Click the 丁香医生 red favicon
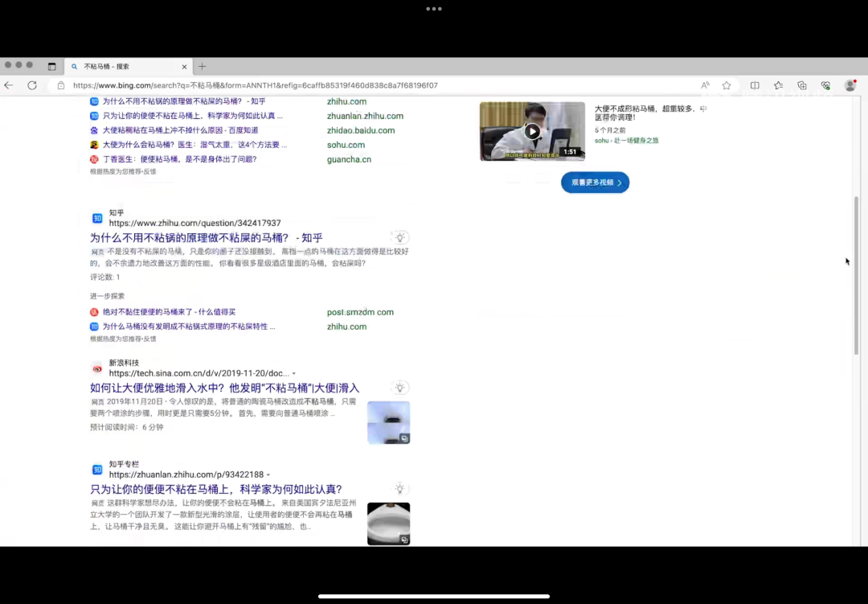Screen dimensions: 868x604 click(94, 159)
